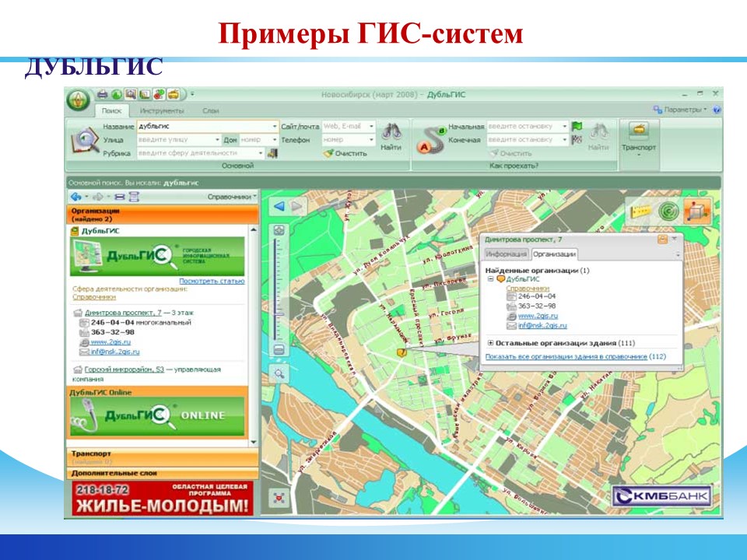Open the Конечная stop dropdown arrow
747x560 pixels.
pyautogui.click(x=565, y=140)
